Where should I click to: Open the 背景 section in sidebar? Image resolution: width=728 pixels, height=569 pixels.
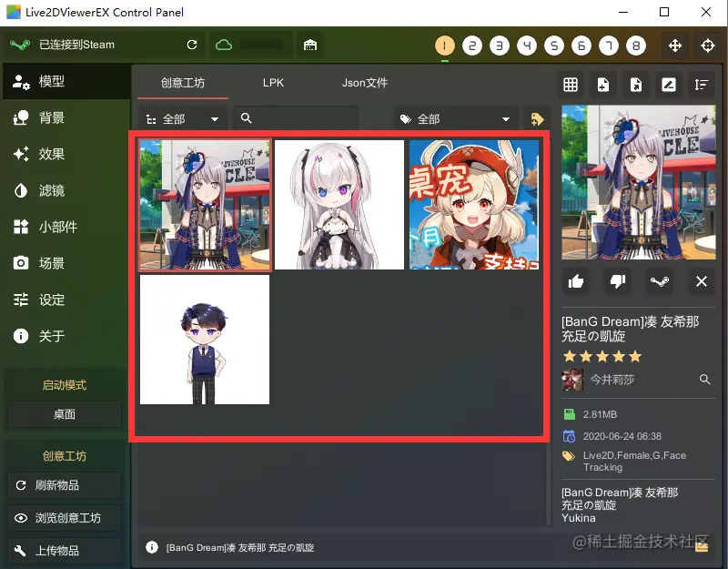[66, 118]
